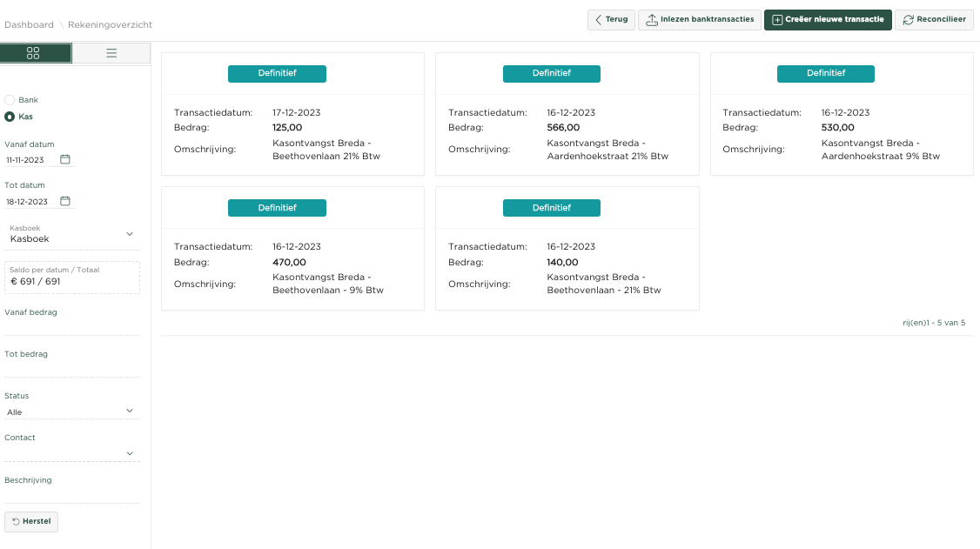Select the Kas radio option
Viewport: 980px width, 549px height.
coord(10,117)
